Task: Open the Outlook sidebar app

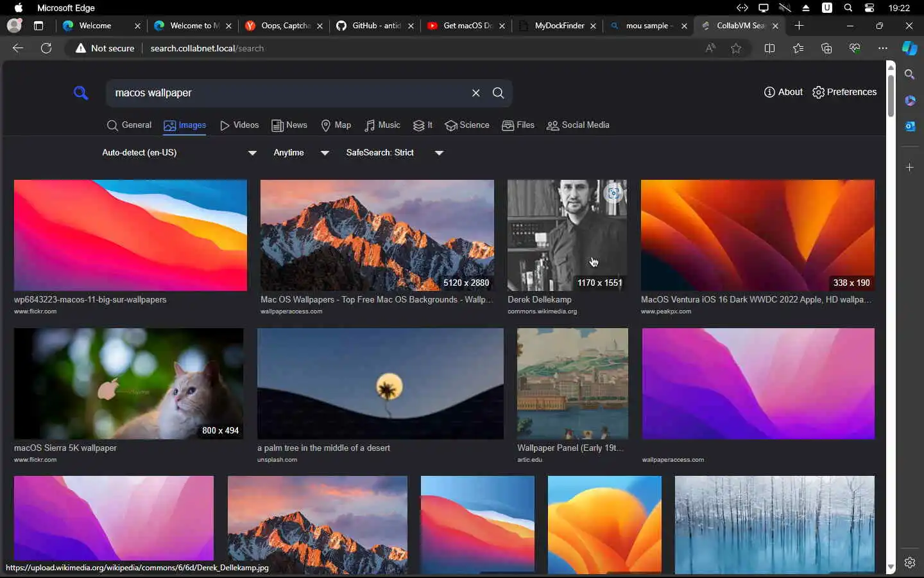Action: pos(910,126)
